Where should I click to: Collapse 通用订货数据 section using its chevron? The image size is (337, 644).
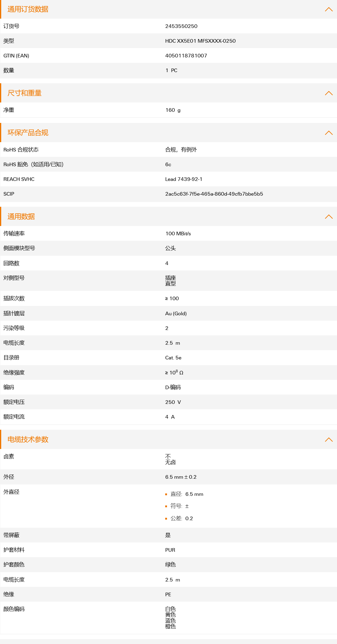pyautogui.click(x=329, y=9)
